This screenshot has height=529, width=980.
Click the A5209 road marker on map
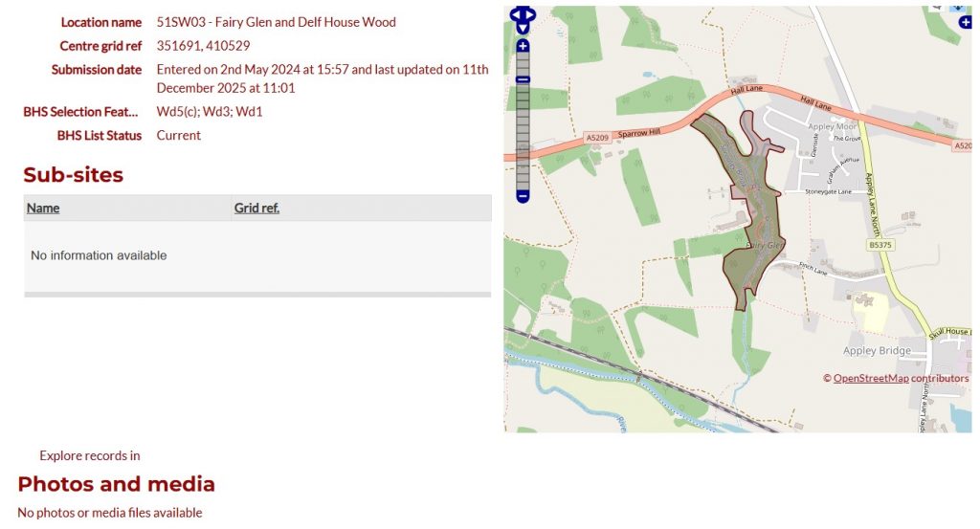pyautogui.click(x=597, y=139)
